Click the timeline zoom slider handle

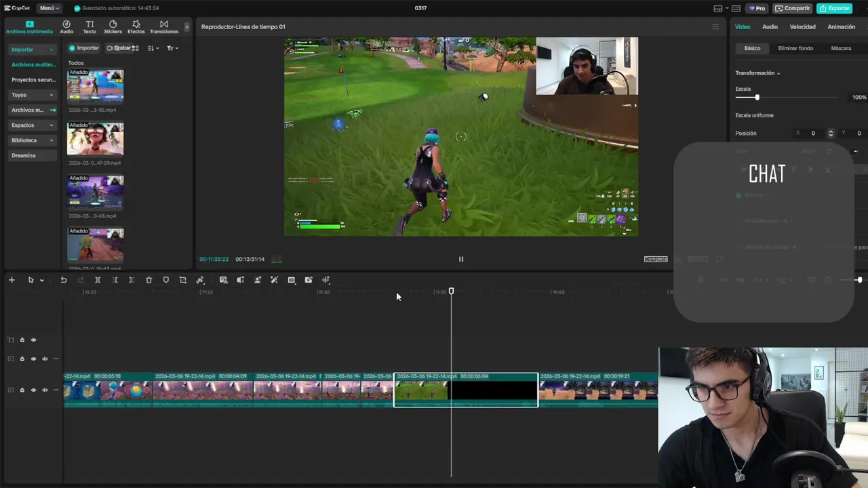(859, 280)
